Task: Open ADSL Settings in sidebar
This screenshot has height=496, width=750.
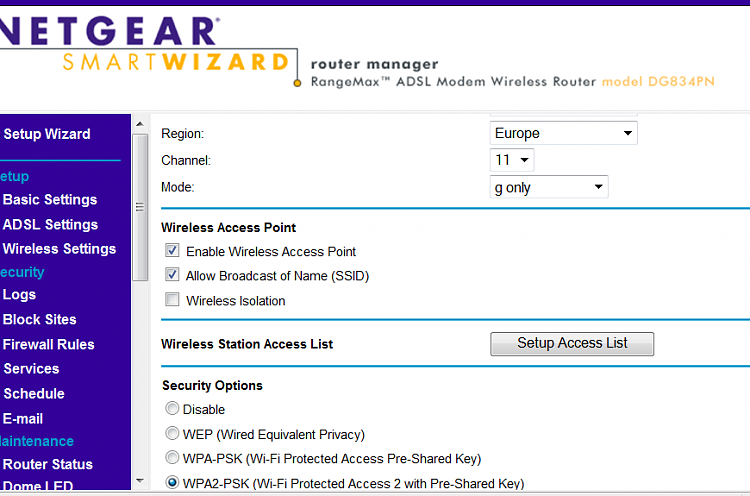Action: click(x=50, y=224)
